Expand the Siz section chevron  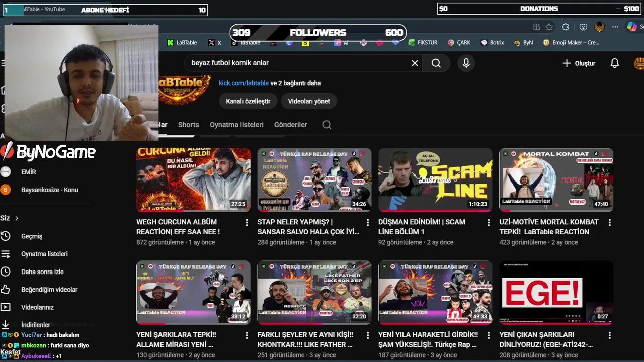[17, 218]
